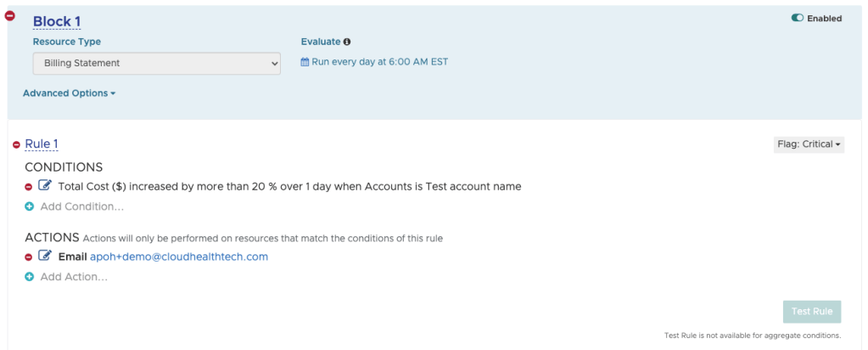
Task: Click the Rule 1 title link
Action: (x=42, y=144)
